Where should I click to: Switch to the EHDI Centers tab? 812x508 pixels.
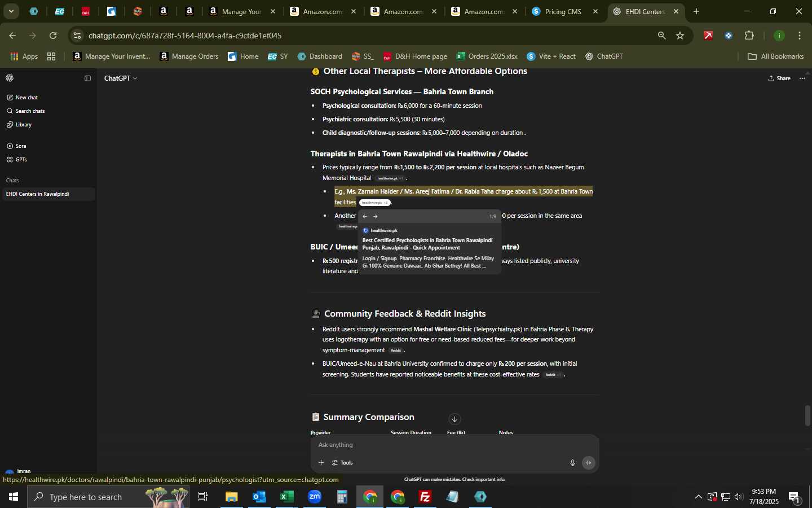tap(646, 11)
